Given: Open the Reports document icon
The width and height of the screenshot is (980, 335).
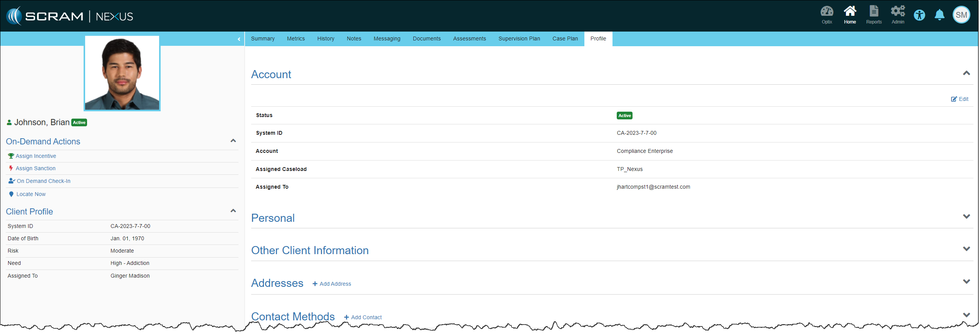Looking at the screenshot, I should tap(873, 15).
